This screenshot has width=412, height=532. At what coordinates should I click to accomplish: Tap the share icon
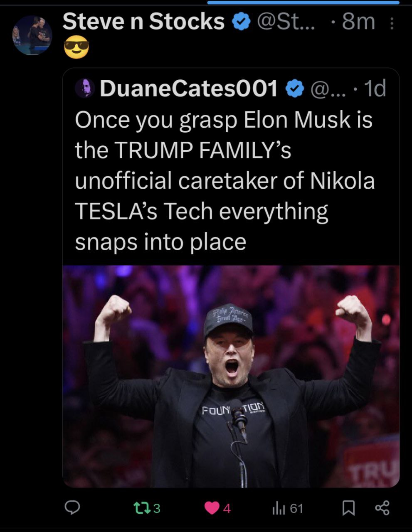tap(382, 507)
